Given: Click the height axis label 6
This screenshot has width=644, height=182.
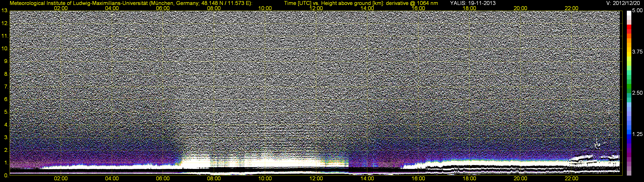Looking at the screenshot, I should (x=6, y=100).
